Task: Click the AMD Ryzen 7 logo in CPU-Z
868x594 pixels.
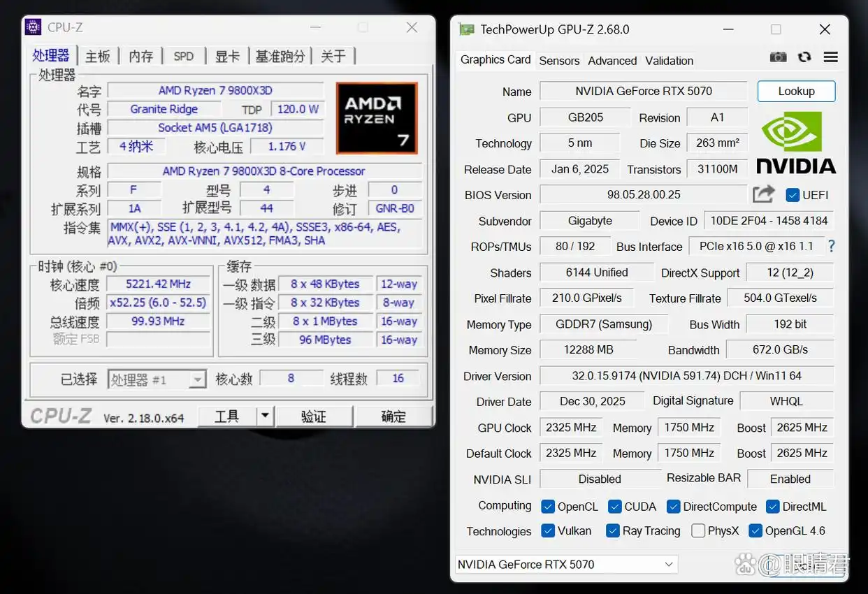Action: pyautogui.click(x=377, y=117)
